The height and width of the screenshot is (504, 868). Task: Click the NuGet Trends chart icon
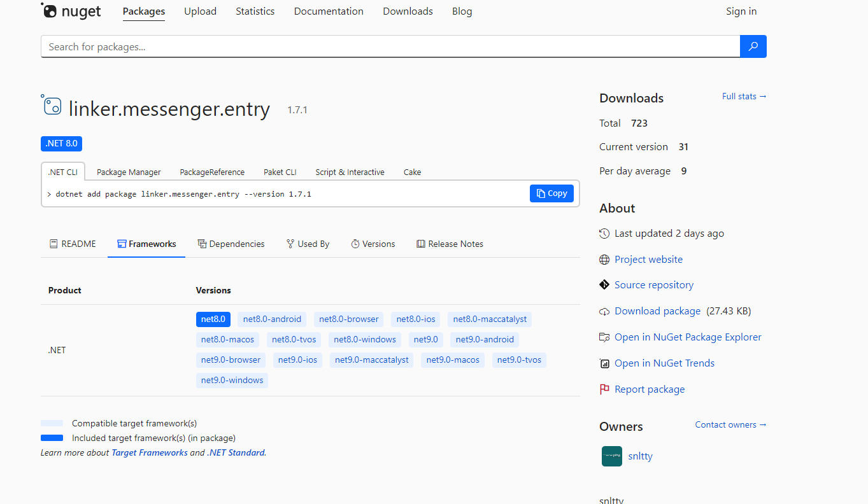[x=604, y=363]
